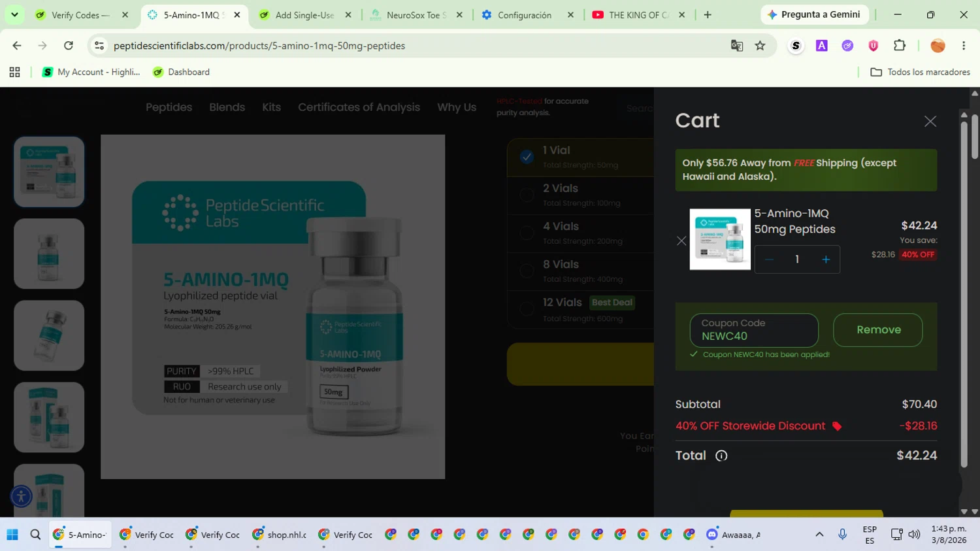
Task: Open Certificates of Analysis page
Action: pyautogui.click(x=359, y=107)
